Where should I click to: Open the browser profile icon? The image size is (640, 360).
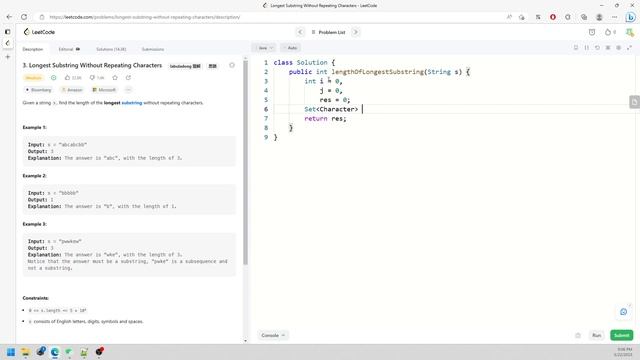point(599,17)
